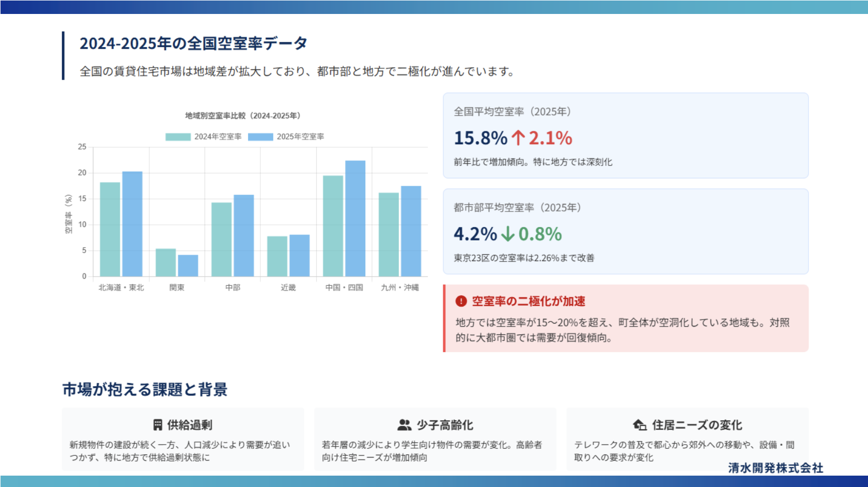The width and height of the screenshot is (868, 487).
Task: Click the 15.8% value
Action: point(481,138)
